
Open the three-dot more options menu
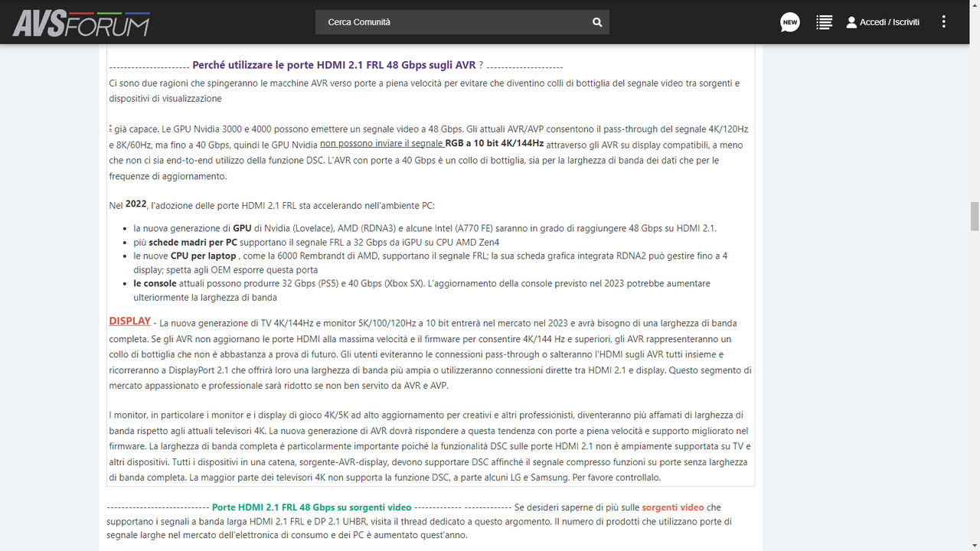[x=943, y=22]
